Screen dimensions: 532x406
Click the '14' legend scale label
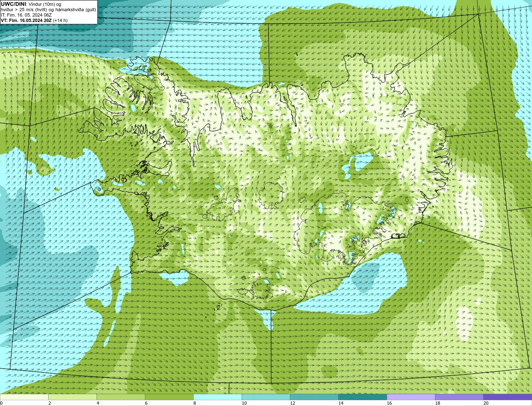(x=341, y=403)
